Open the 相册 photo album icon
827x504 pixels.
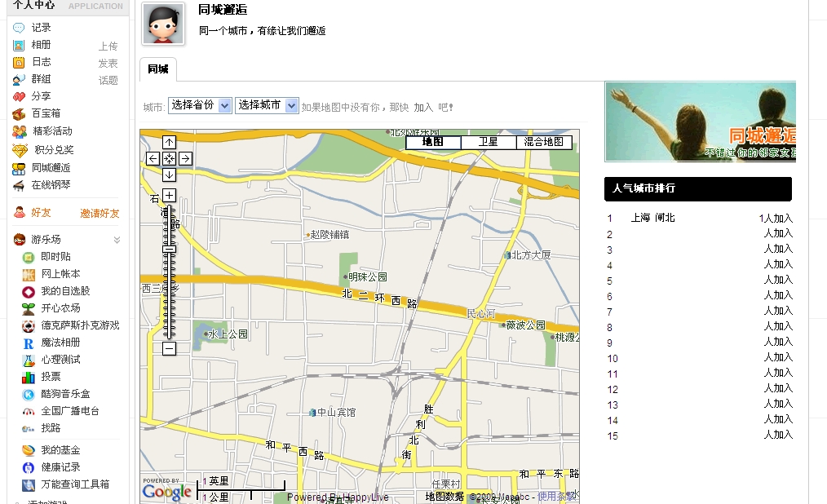(19, 46)
